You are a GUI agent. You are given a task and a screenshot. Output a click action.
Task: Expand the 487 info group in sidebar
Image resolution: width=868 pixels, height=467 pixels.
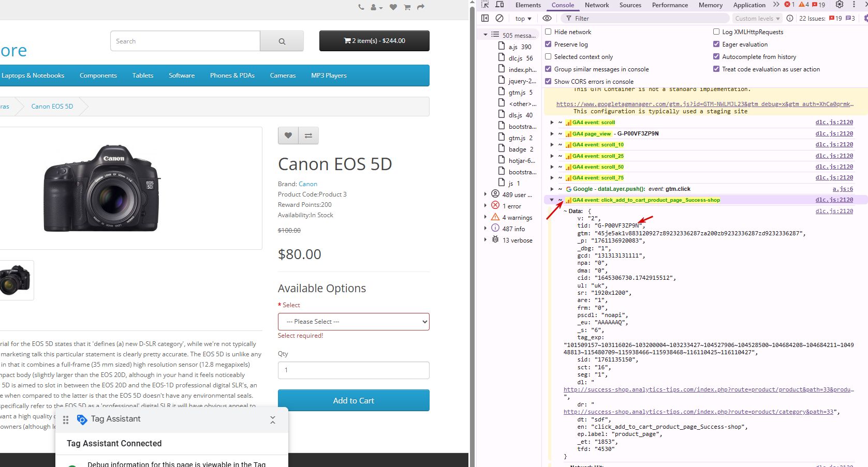tap(485, 229)
